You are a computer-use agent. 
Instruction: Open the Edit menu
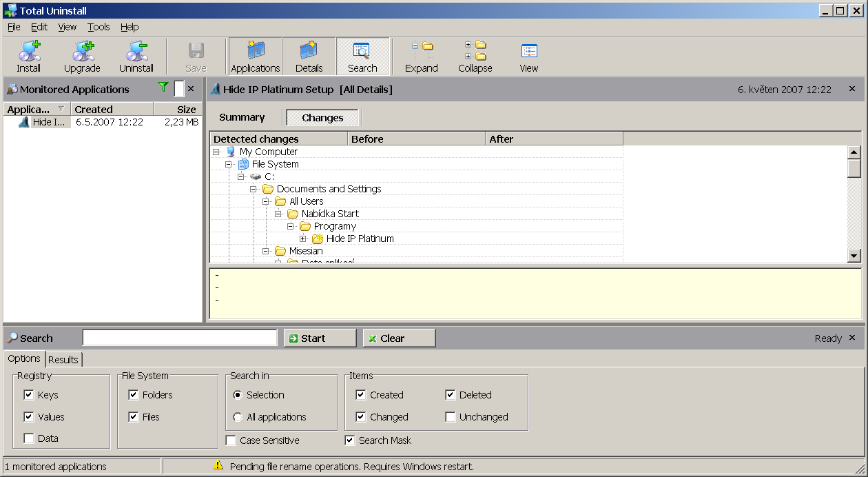39,27
